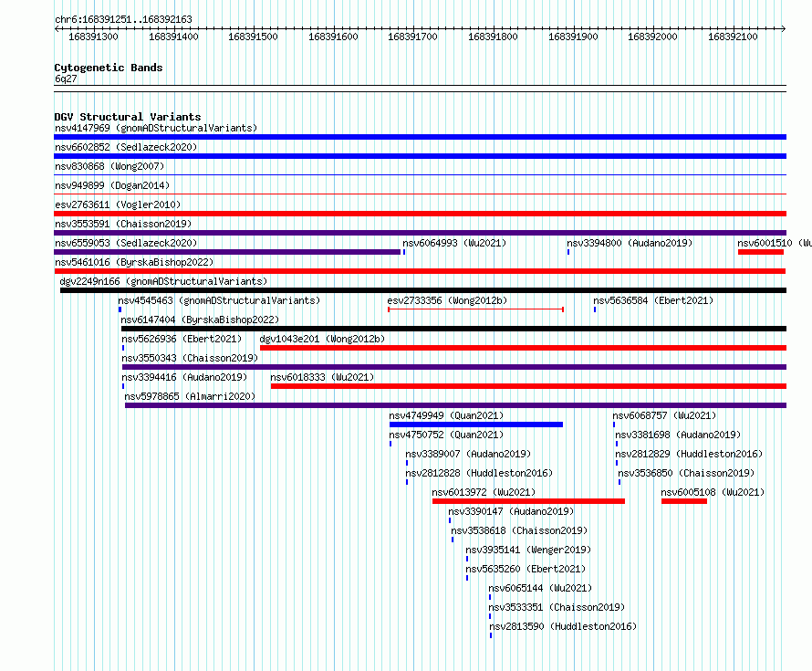
Task: Open nsv6068757 (Wu2021) variant
Action: pyautogui.click(x=664, y=415)
